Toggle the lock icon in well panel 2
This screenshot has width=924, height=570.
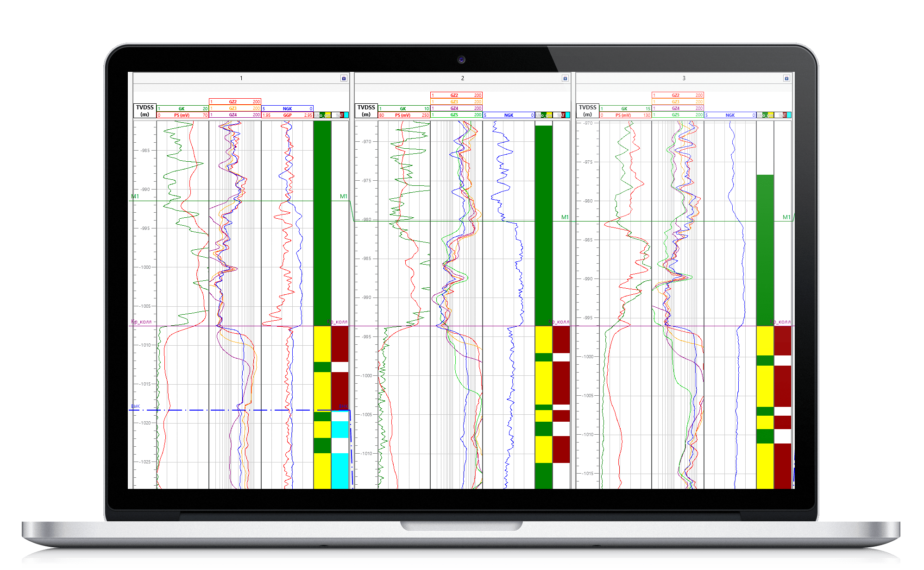(565, 78)
